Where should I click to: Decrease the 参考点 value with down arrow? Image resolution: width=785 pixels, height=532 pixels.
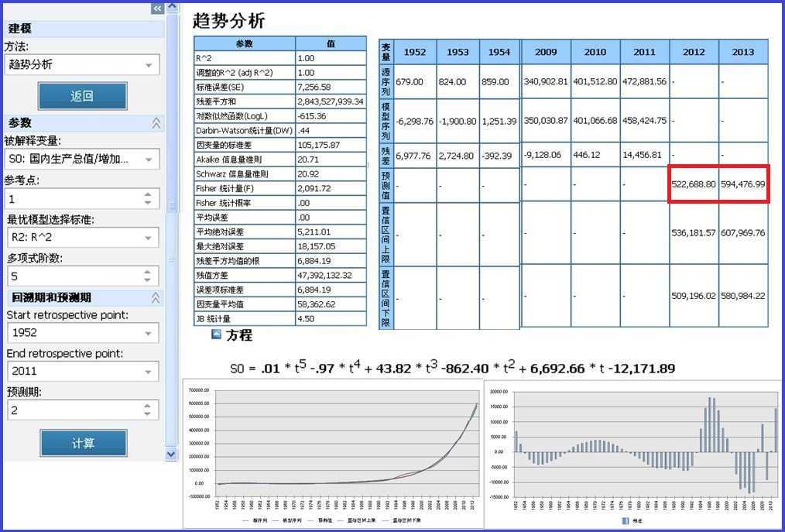(148, 203)
